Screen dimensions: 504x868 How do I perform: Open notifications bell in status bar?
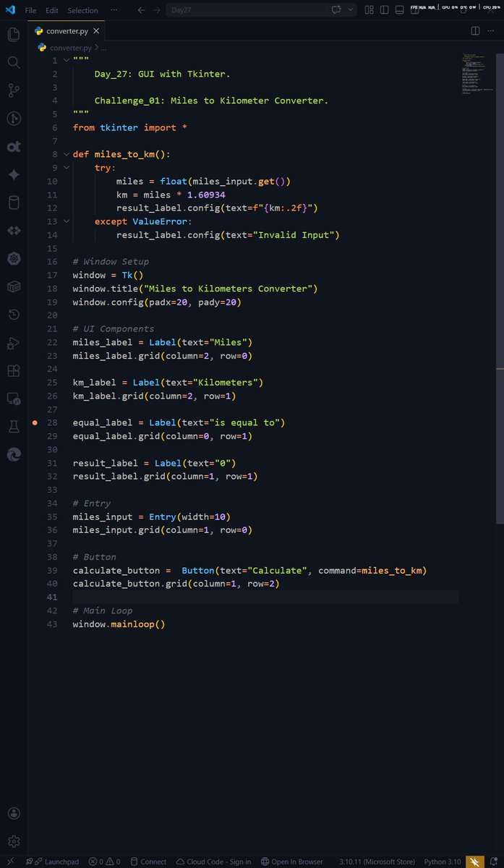click(x=495, y=861)
